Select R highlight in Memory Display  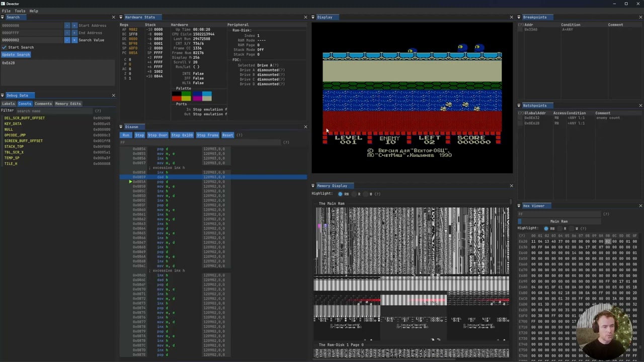354,194
